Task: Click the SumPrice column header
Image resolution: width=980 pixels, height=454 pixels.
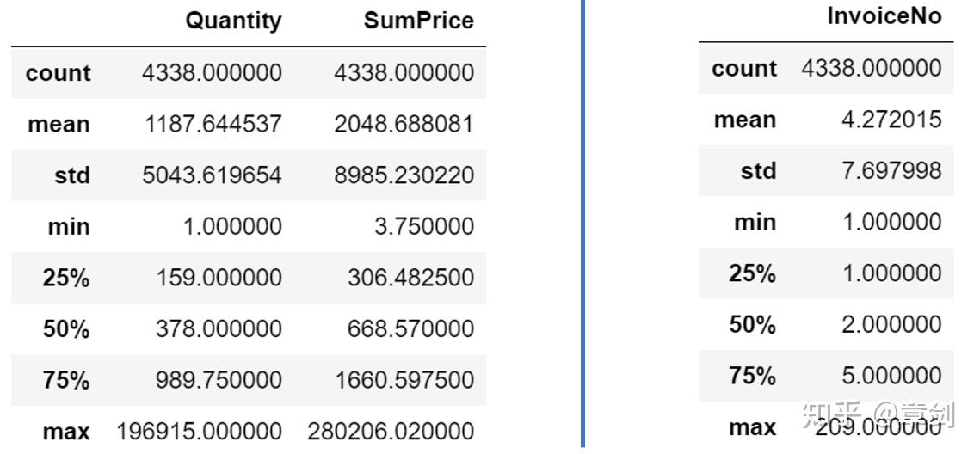Action: 418,21
